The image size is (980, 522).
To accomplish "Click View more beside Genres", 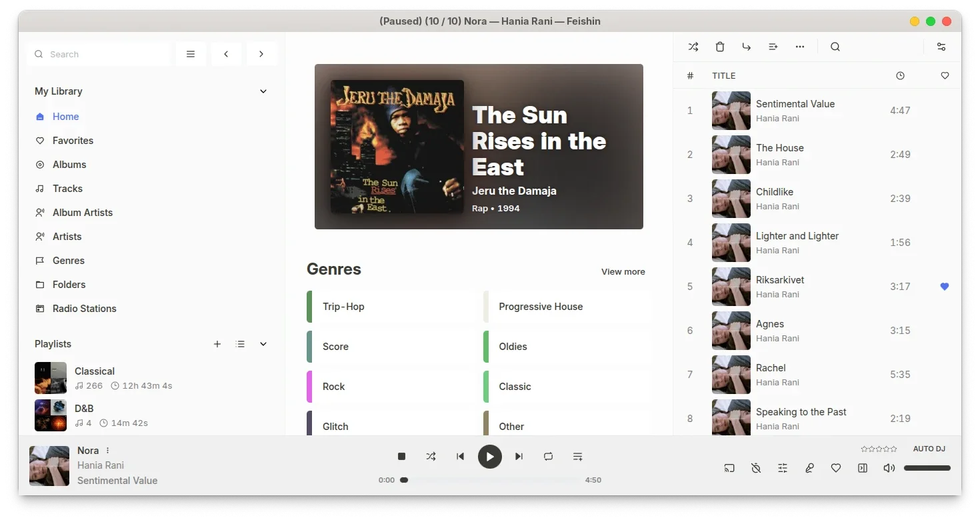I will pos(623,271).
